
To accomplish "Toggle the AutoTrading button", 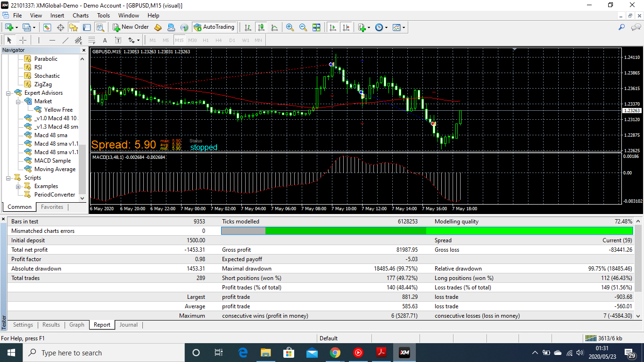I will tap(214, 27).
